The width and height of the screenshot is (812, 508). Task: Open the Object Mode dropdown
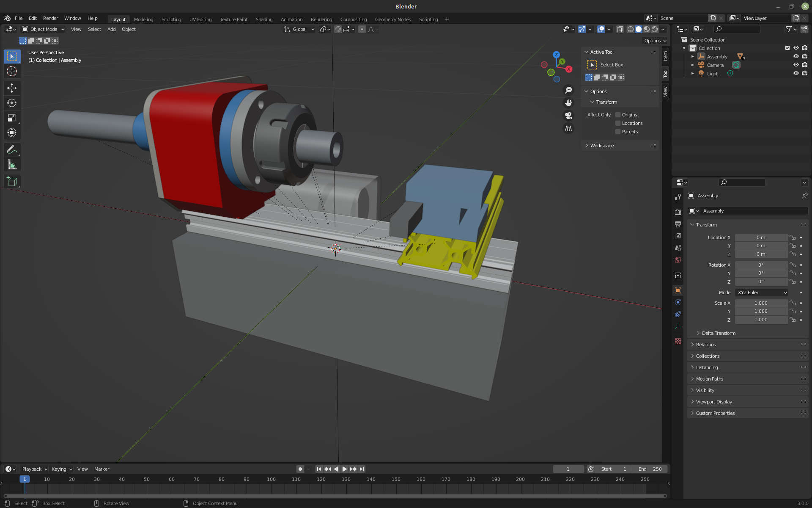click(x=43, y=29)
